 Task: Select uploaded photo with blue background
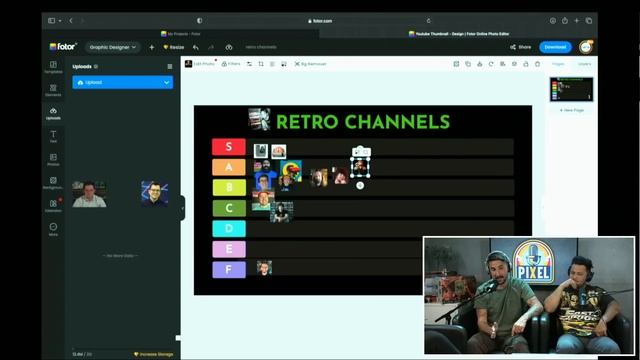(155, 194)
